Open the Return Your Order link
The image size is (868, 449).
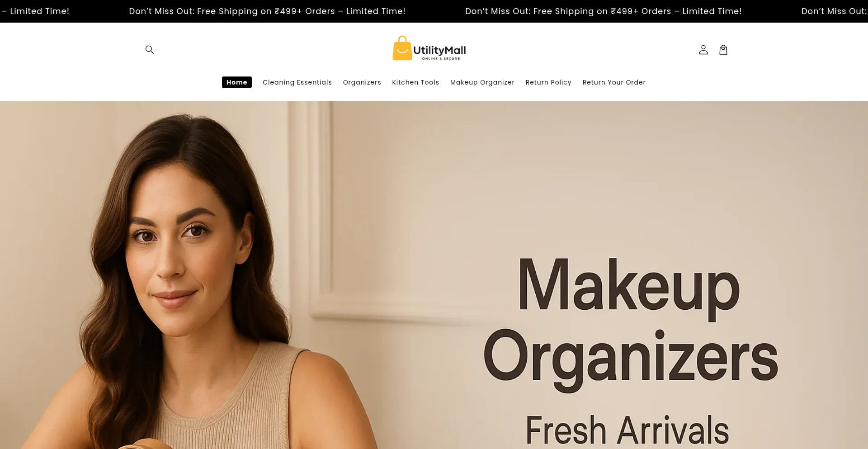(x=614, y=82)
